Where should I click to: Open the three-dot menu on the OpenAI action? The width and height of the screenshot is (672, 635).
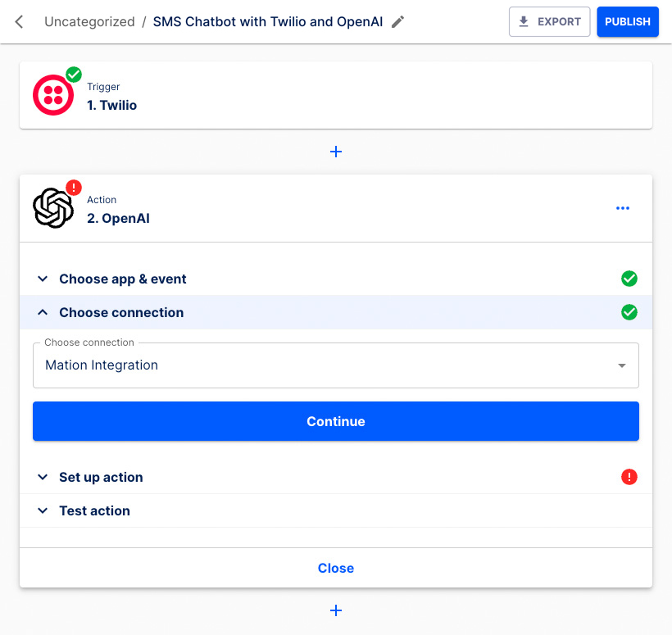pyautogui.click(x=623, y=208)
